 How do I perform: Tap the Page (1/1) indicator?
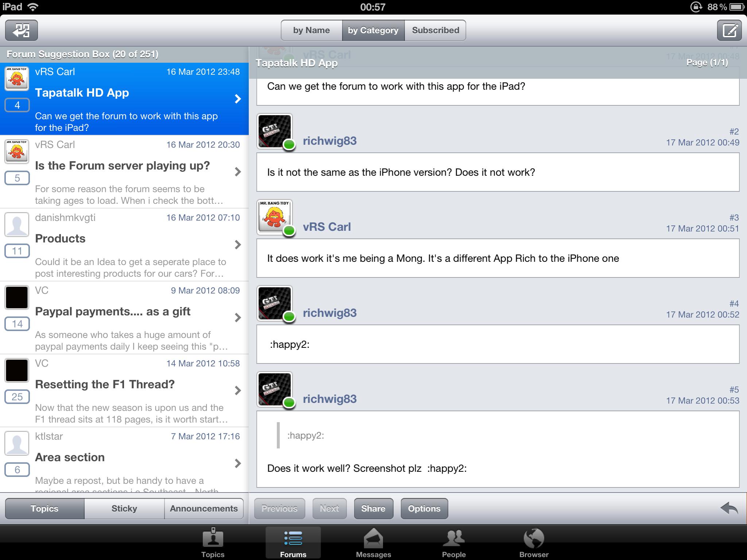click(x=707, y=63)
